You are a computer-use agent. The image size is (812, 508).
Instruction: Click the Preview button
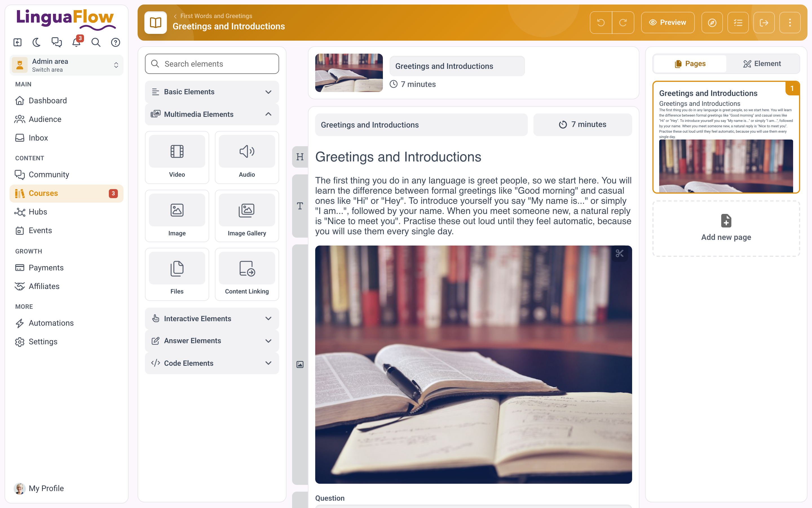point(668,23)
